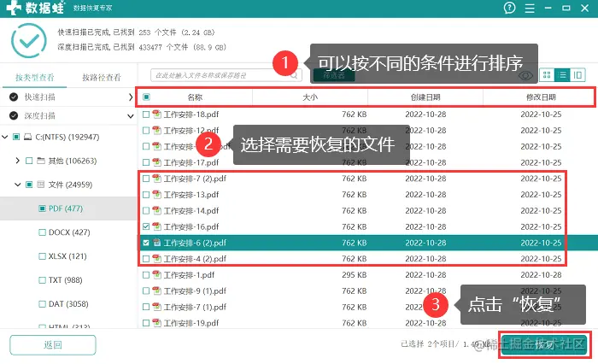The width and height of the screenshot is (598, 364).
Task: Check the box for 工作安排-14.pdf
Action: 146,210
